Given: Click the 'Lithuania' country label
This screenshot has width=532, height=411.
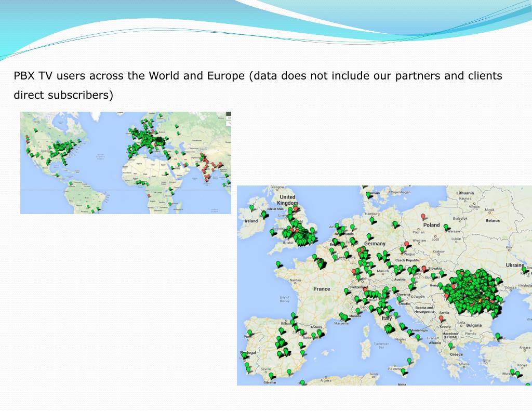Looking at the screenshot, I should click(x=465, y=193).
